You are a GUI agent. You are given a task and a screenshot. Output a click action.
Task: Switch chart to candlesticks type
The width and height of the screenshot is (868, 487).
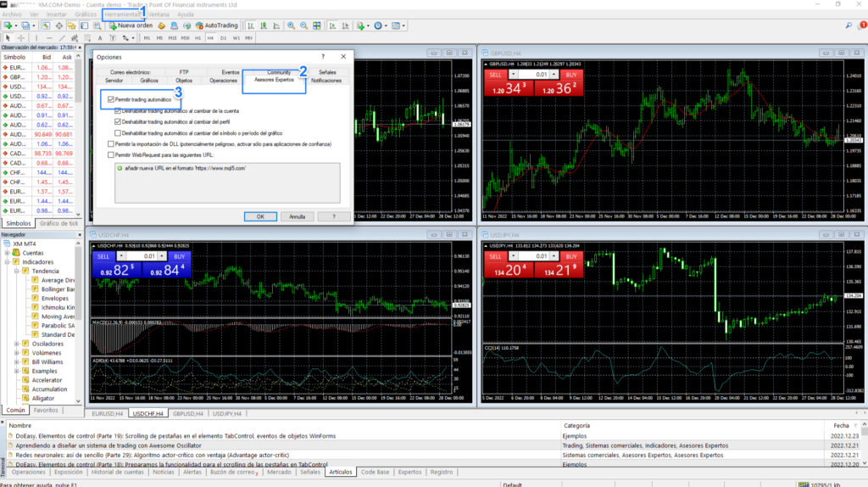(x=264, y=25)
